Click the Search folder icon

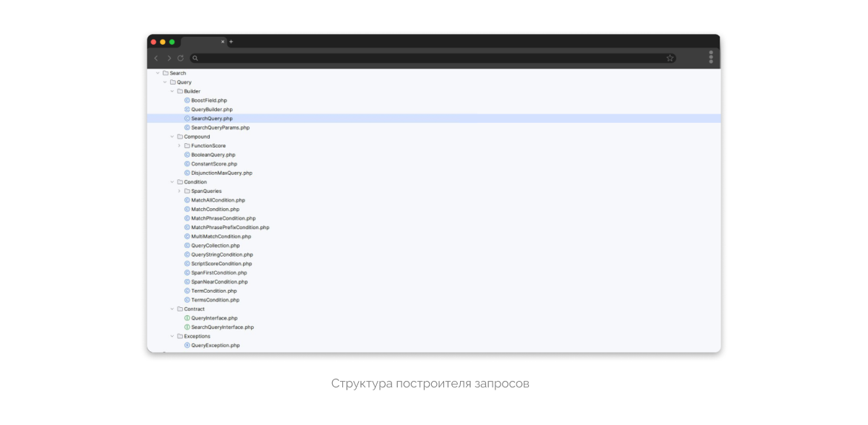point(166,73)
